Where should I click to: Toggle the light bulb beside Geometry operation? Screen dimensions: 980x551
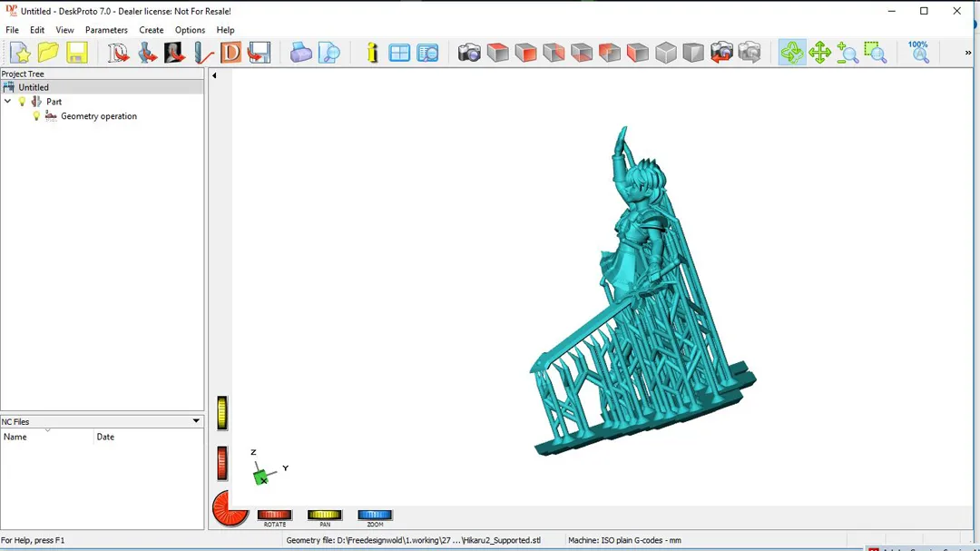(x=36, y=115)
